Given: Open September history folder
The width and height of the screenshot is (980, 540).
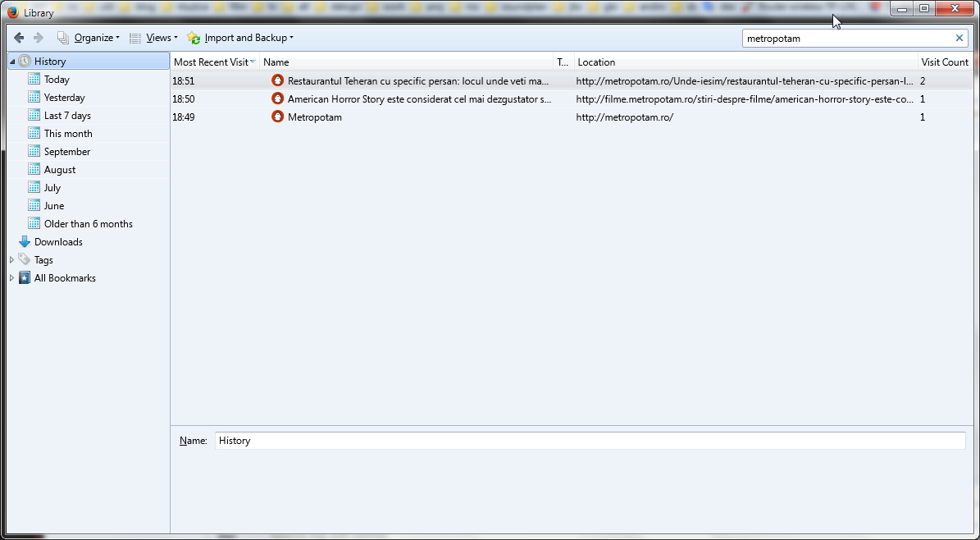Looking at the screenshot, I should [x=67, y=152].
